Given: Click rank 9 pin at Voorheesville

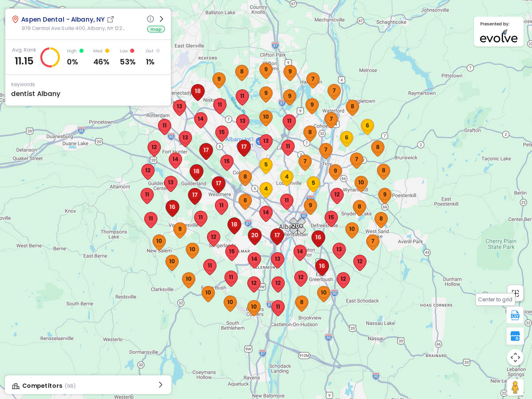Looking at the screenshot, I should pos(180,230).
